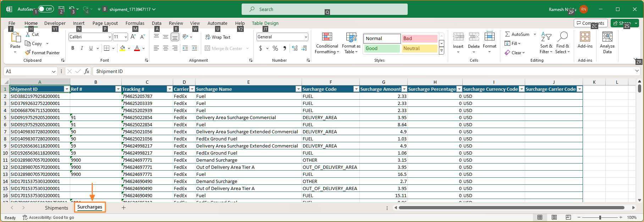Screen dimensions: 644x222
Task: Open Find & Select
Action: click(563, 43)
